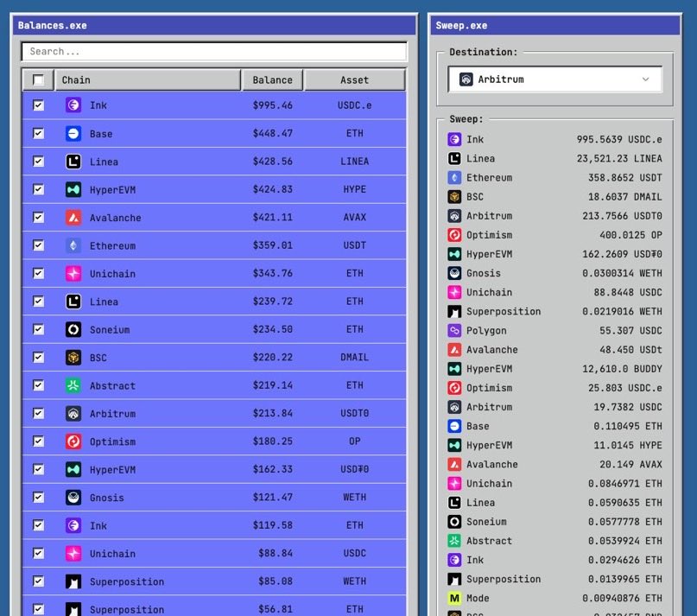
Task: Click the Sweep.exe title bar
Action: pos(554,25)
